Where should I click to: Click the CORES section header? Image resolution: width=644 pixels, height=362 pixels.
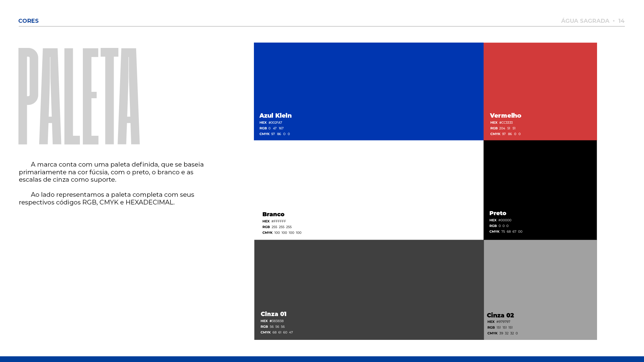point(29,21)
